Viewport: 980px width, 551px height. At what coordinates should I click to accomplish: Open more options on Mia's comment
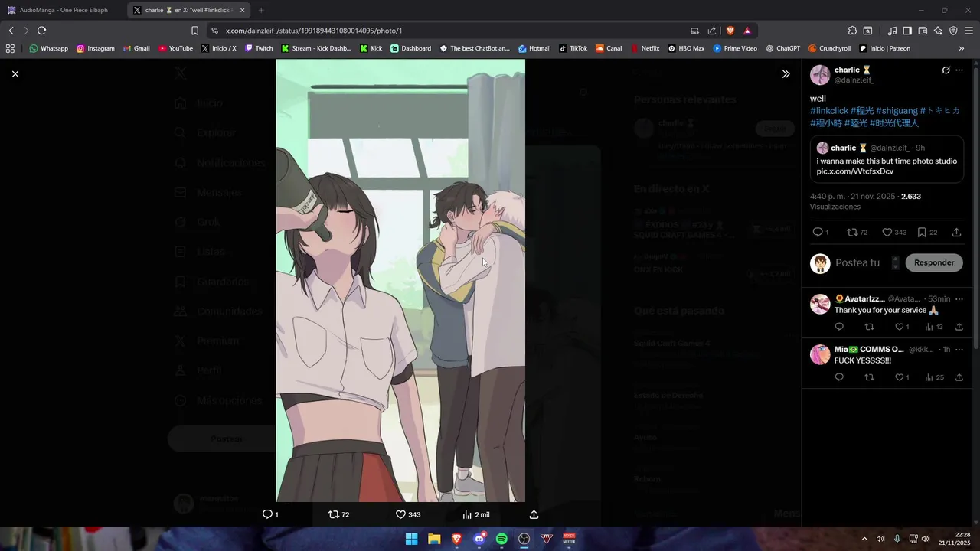click(x=959, y=350)
